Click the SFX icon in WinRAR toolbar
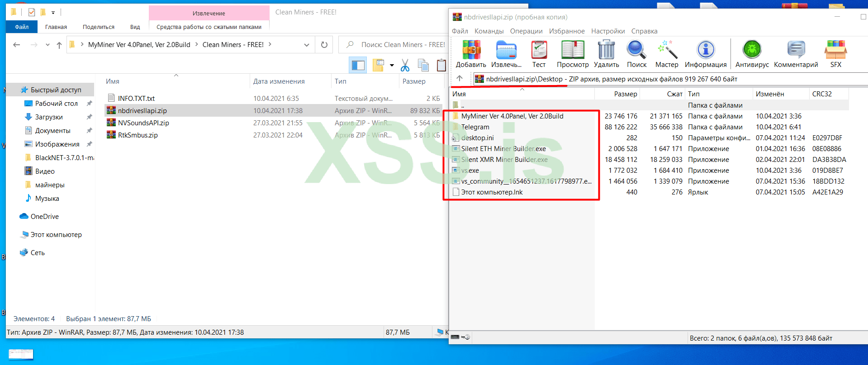Screen dimensions: 868x365 pyautogui.click(x=835, y=50)
